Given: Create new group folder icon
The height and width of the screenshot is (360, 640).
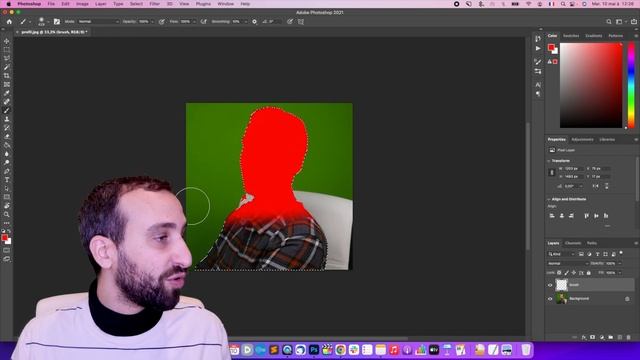Looking at the screenshot, I should [x=611, y=337].
